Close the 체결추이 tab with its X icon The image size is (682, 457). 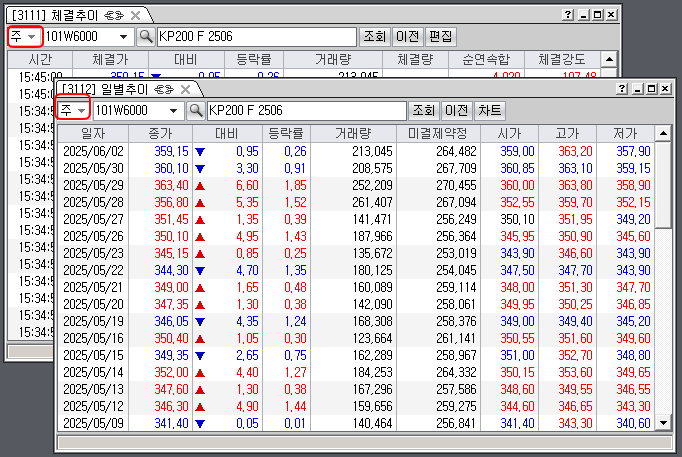pos(136,15)
